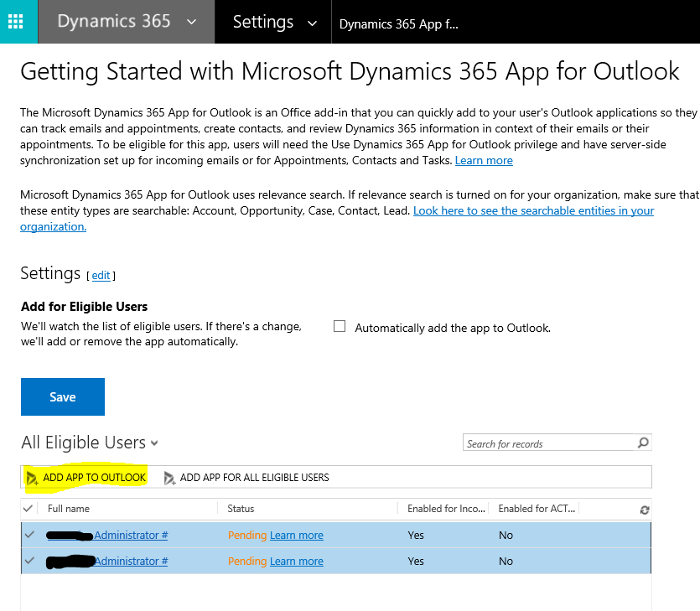This screenshot has width=700, height=611.
Task: Open the edit link next to Settings
Action: [101, 275]
